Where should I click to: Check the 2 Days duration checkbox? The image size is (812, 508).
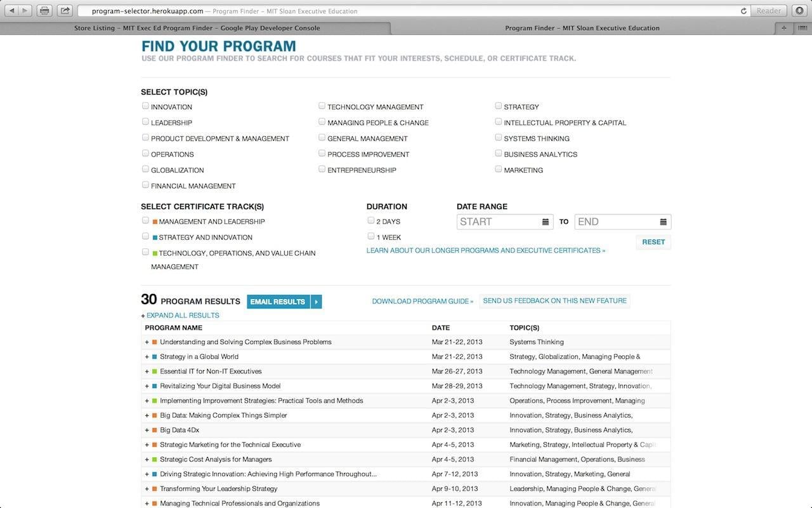point(371,221)
